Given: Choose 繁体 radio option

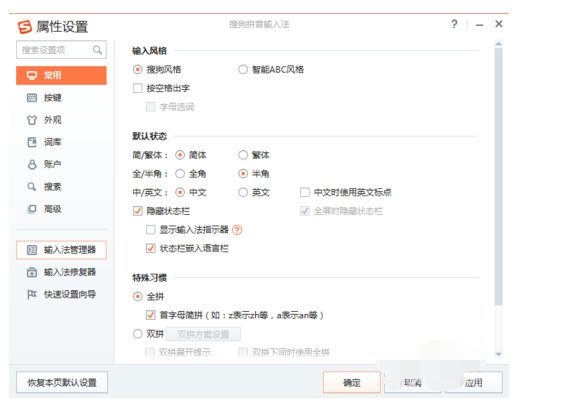Looking at the screenshot, I should pos(243,155).
